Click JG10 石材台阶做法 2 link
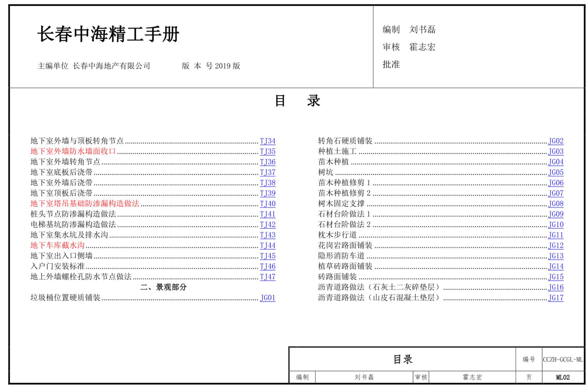This screenshot has width=588, height=387. click(x=556, y=225)
